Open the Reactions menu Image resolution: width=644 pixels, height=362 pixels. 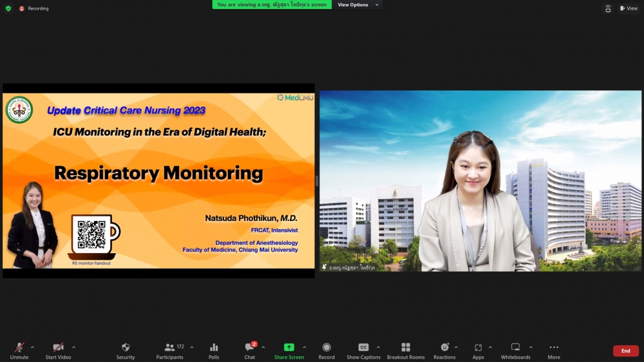pyautogui.click(x=444, y=348)
